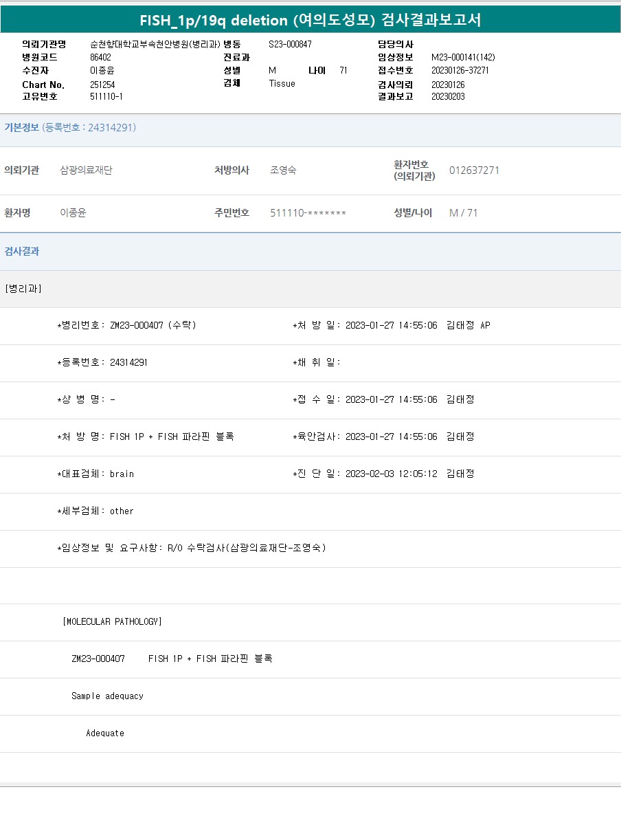Click the 진단일 2023-02-03 timestamp

[391, 474]
